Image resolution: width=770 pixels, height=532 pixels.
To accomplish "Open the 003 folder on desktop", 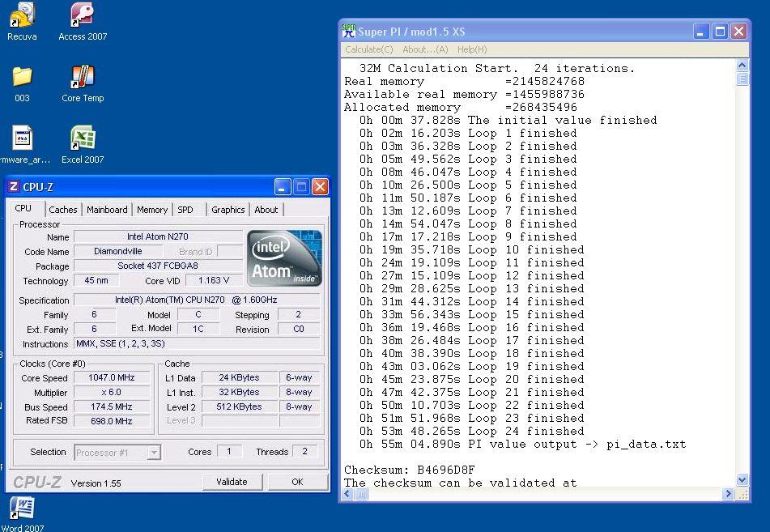I will [22, 83].
